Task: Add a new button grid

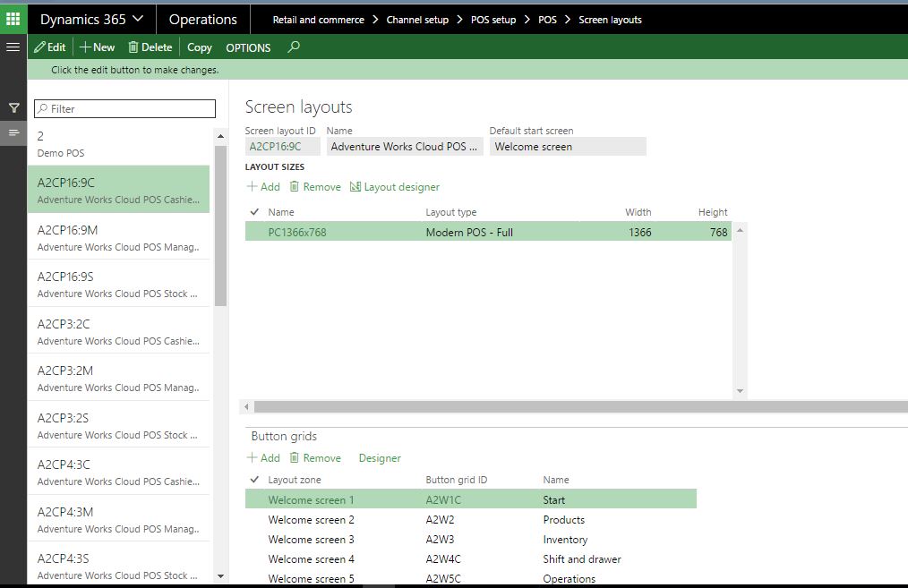Action: [x=263, y=458]
